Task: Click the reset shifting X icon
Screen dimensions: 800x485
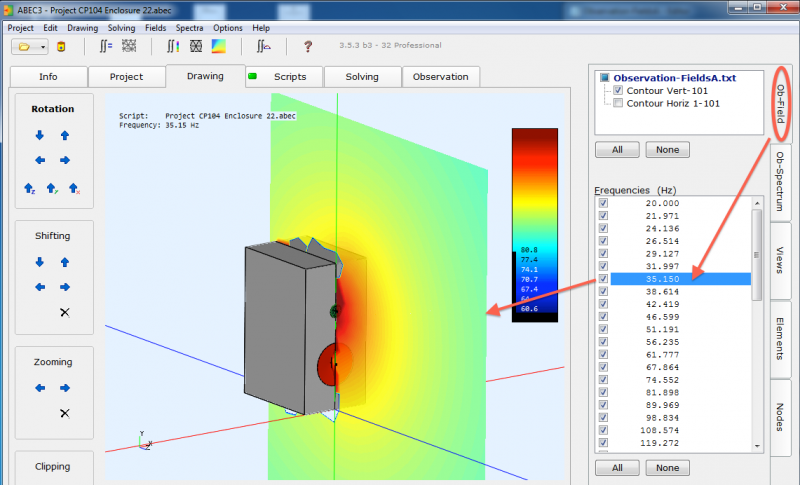Action: [x=65, y=313]
